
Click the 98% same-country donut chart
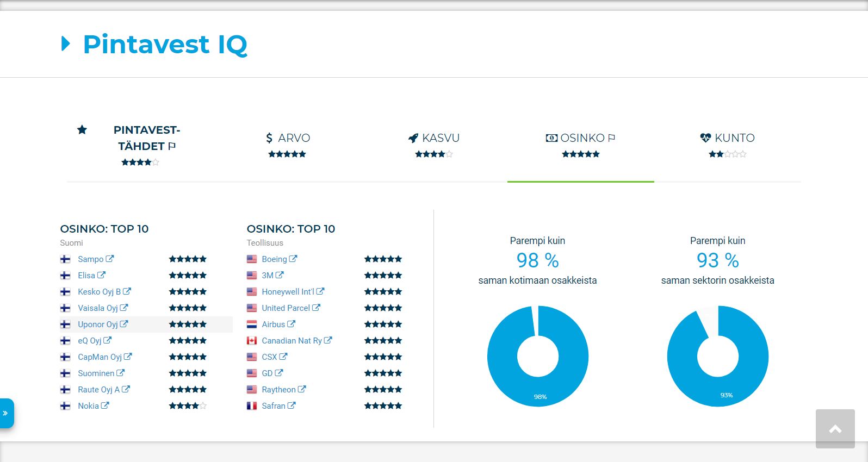[x=538, y=356]
